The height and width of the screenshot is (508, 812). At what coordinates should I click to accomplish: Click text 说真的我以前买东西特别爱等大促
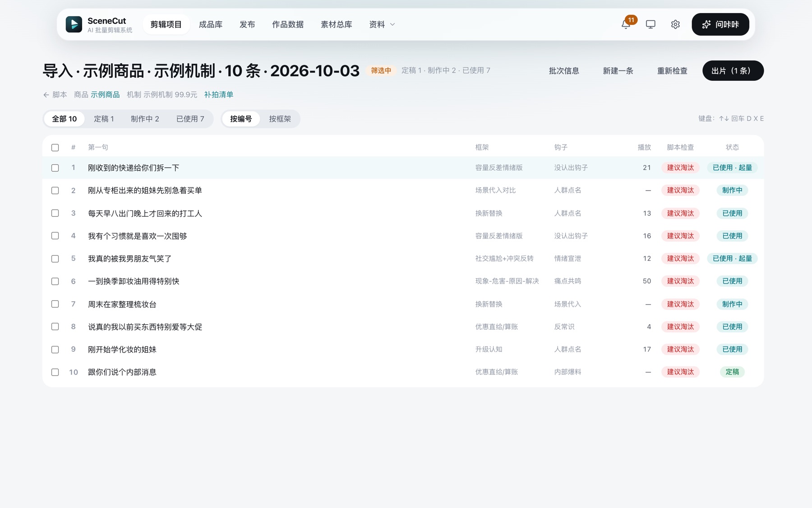coord(145,326)
